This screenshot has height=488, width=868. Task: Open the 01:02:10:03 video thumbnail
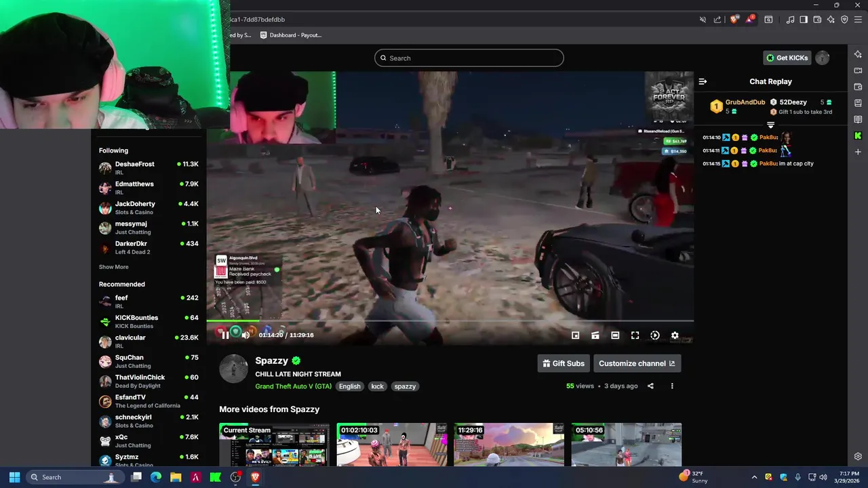[x=391, y=445]
